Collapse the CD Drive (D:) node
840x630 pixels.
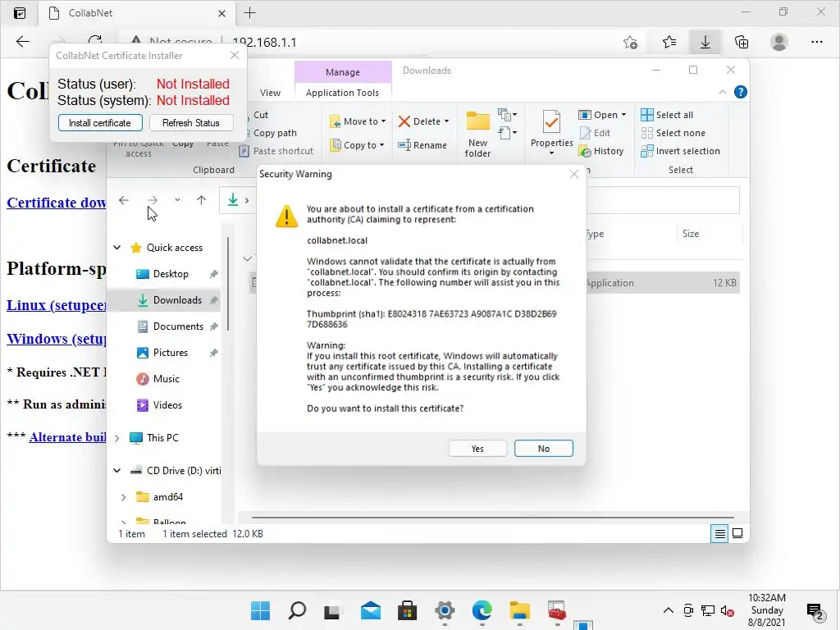click(x=116, y=470)
